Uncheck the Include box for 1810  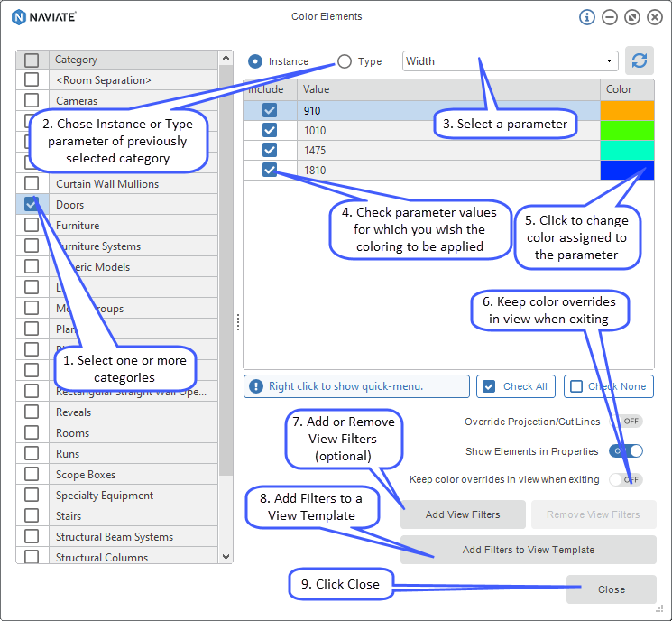(270, 170)
